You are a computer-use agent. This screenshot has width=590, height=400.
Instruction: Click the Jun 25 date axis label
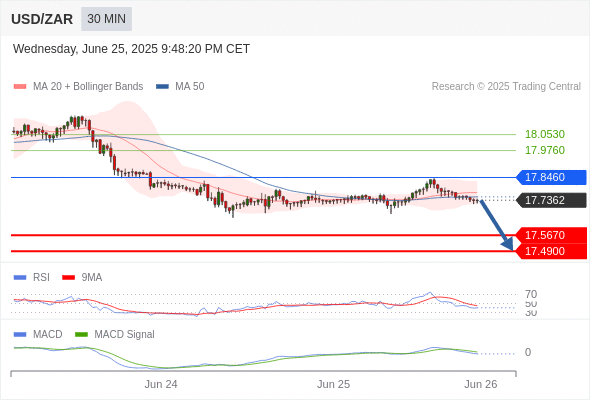coord(333,385)
